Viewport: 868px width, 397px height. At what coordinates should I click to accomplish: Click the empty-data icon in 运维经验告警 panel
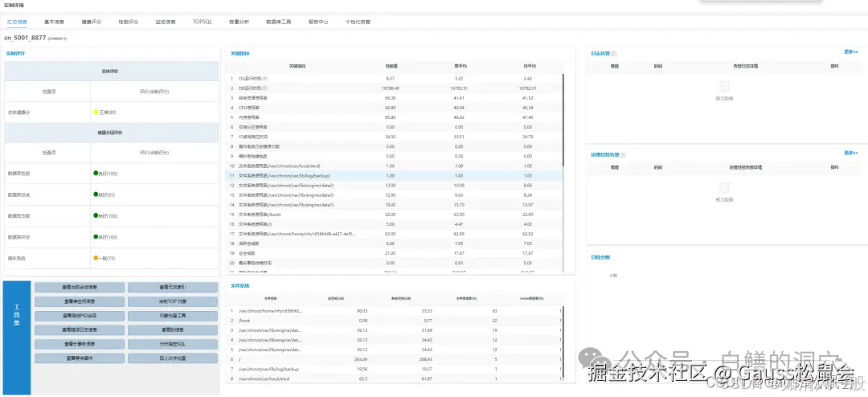(x=724, y=188)
